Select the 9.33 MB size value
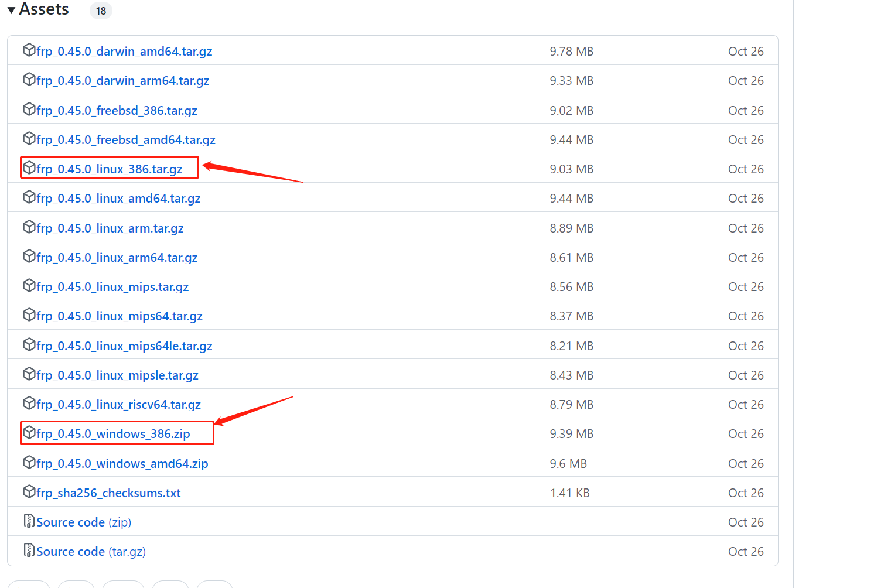The image size is (874, 588). point(571,81)
